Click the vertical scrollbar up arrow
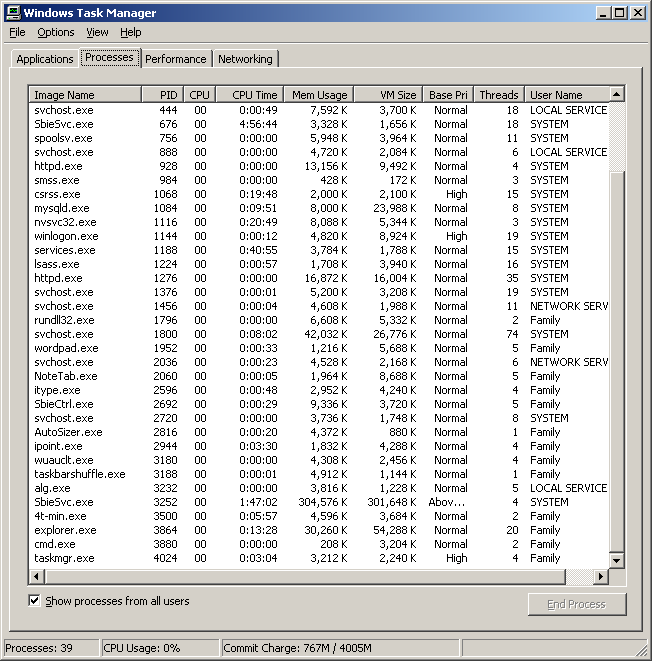The width and height of the screenshot is (652, 661). (x=617, y=94)
